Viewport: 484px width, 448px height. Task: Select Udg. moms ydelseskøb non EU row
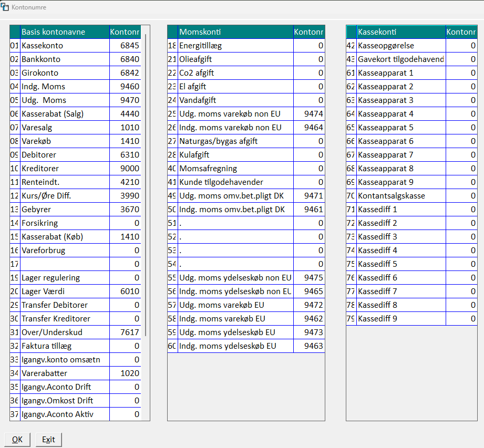[x=246, y=278]
